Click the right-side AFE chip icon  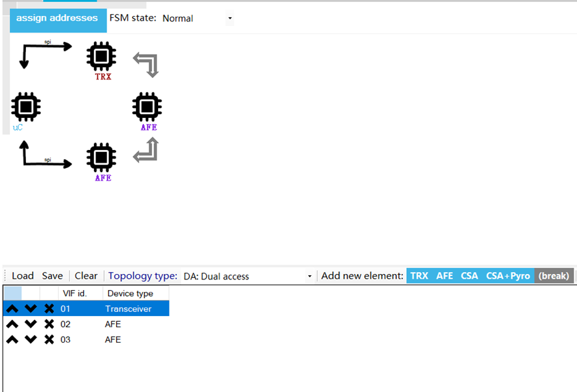coord(147,107)
